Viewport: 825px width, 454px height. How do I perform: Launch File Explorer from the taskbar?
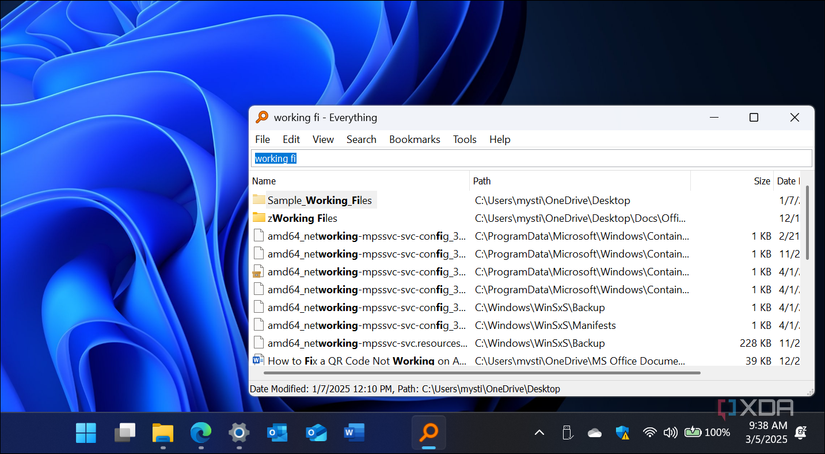[x=163, y=433]
